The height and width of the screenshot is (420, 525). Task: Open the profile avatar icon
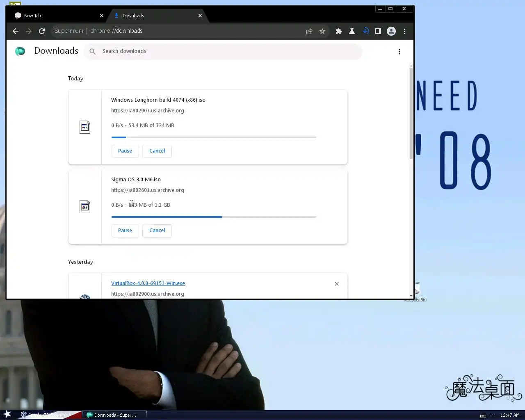(x=391, y=31)
